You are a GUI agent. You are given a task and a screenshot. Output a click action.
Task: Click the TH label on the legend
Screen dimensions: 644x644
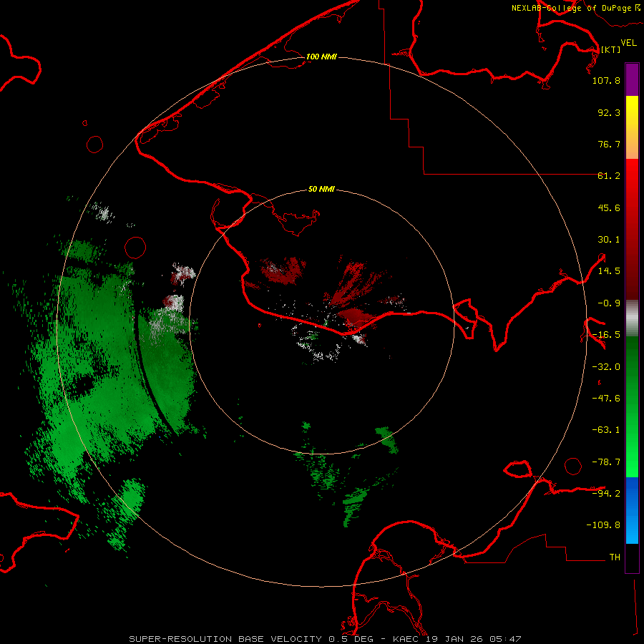(x=615, y=557)
